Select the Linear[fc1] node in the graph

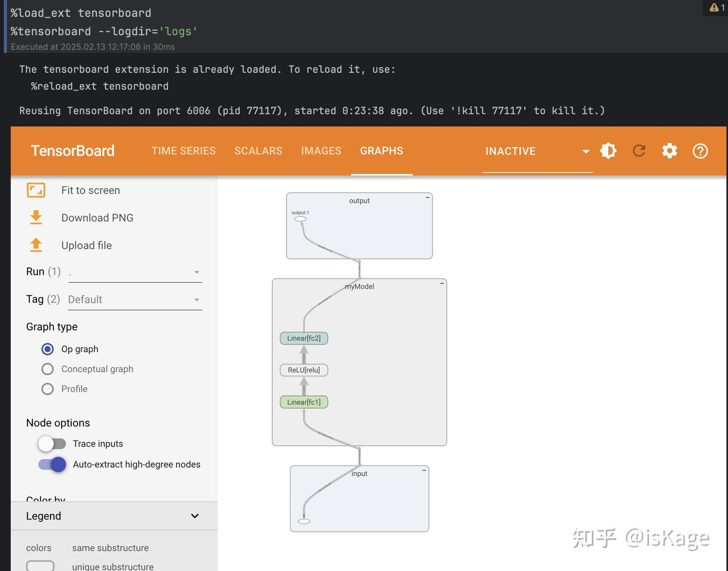tap(304, 402)
